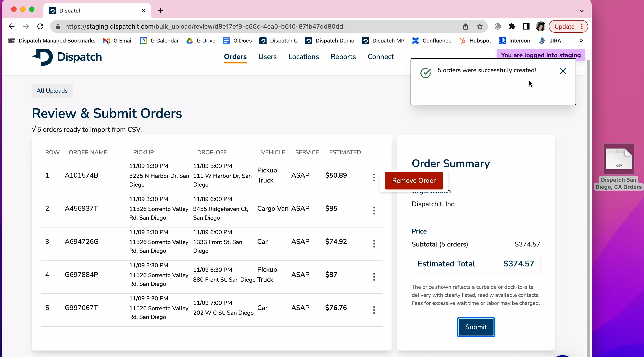Screen dimensions: 644x357
Task: Open the Hubspot bookmark
Action: [475, 40]
